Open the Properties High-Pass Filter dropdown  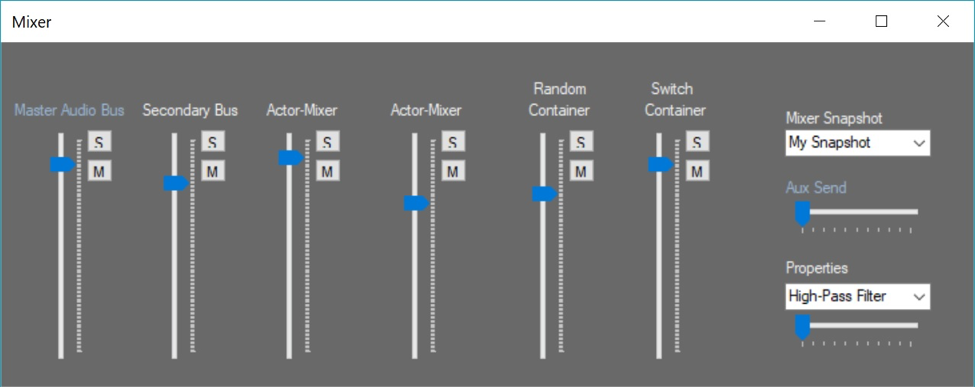[x=857, y=296]
